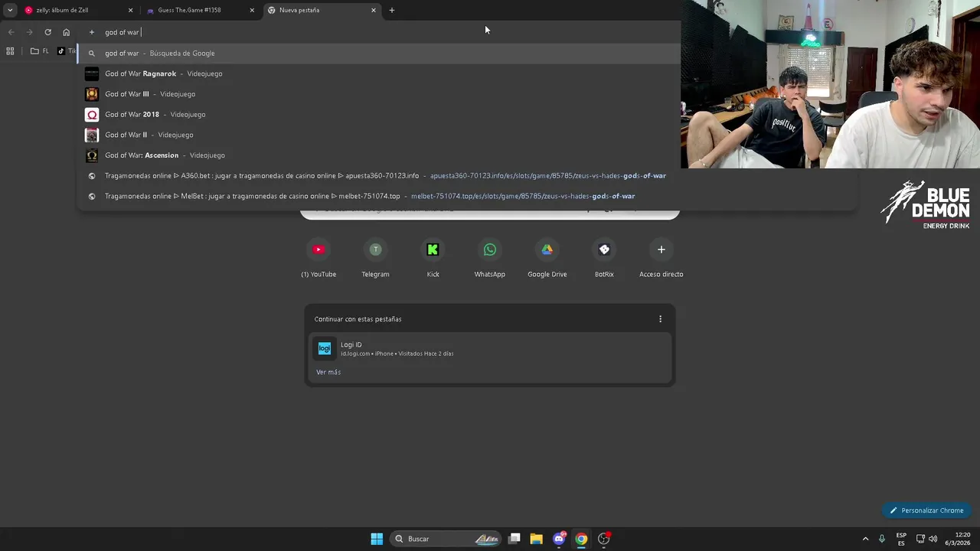Click the browser back arrow
Viewport: 980px width, 551px height.
coord(11,32)
